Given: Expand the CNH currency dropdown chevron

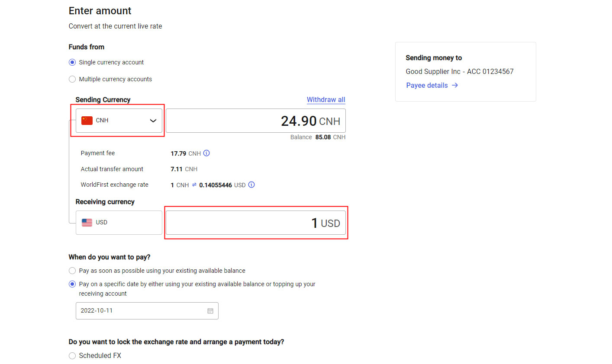Looking at the screenshot, I should (153, 121).
